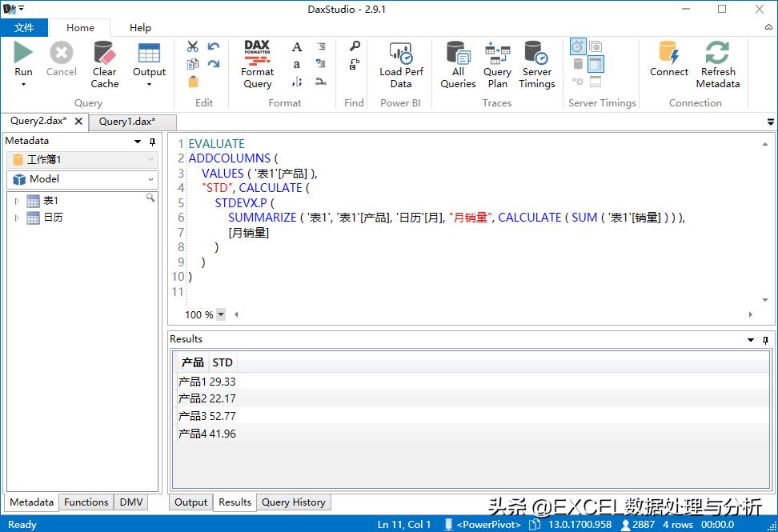The image size is (778, 532).
Task: Toggle the highlighted table layout option in Server Timings
Action: click(x=596, y=64)
